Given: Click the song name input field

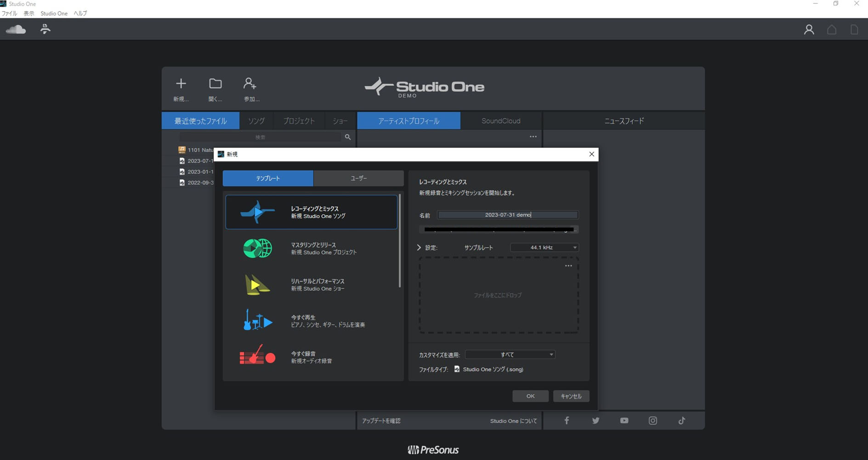Looking at the screenshot, I should point(507,215).
